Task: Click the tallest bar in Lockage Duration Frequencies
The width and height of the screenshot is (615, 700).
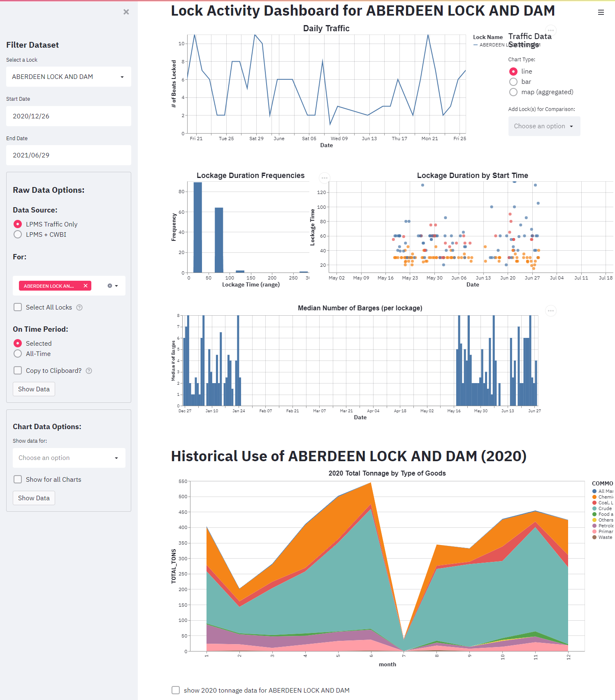Action: (x=198, y=227)
